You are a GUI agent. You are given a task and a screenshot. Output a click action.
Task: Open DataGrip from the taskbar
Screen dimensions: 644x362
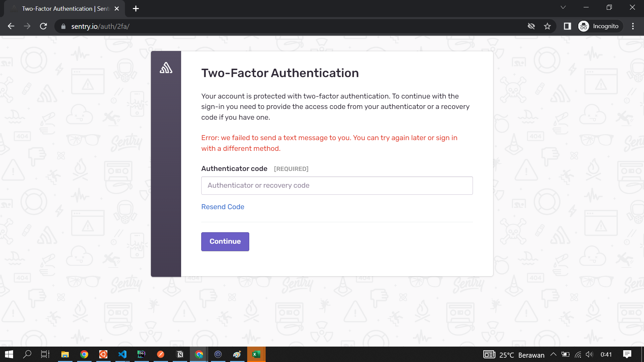pos(142,354)
